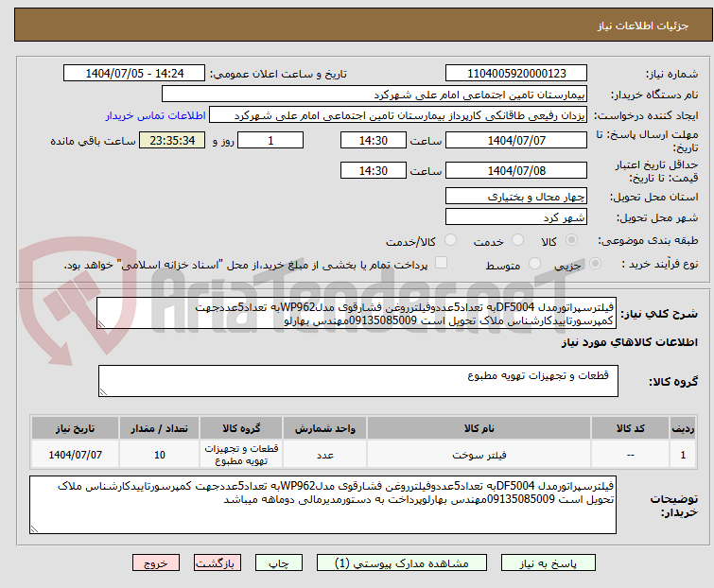Click the ایجاد کننده درخواست field

[x=398, y=115]
